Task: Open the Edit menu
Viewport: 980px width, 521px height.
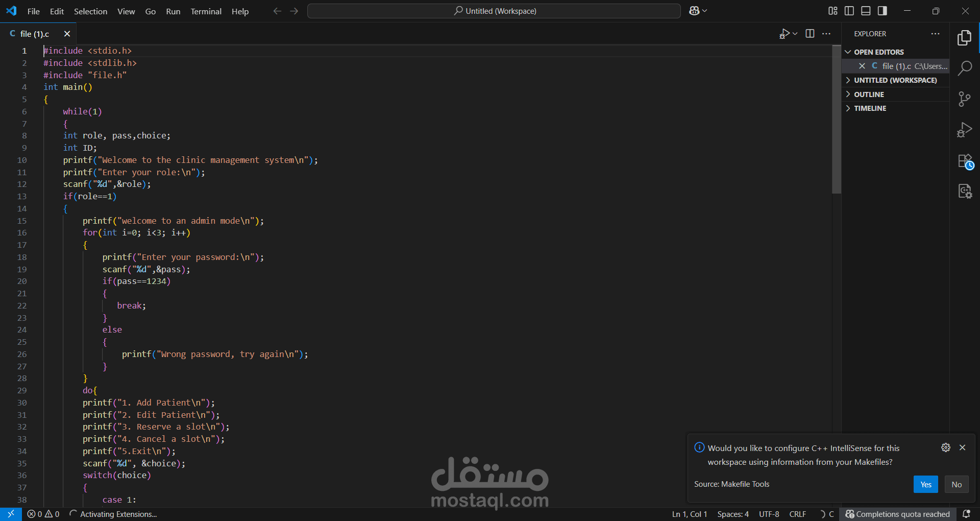Action: click(x=57, y=11)
